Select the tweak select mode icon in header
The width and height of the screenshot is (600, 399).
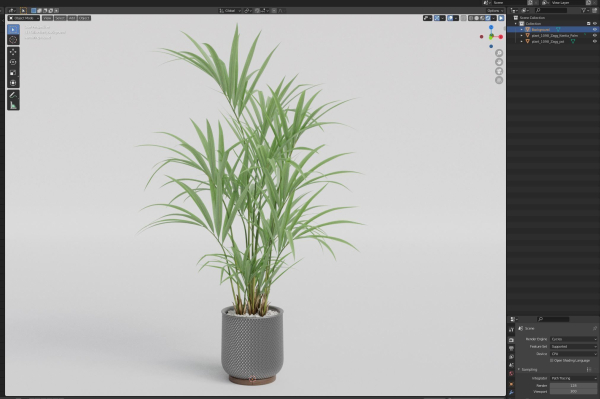pos(23,11)
